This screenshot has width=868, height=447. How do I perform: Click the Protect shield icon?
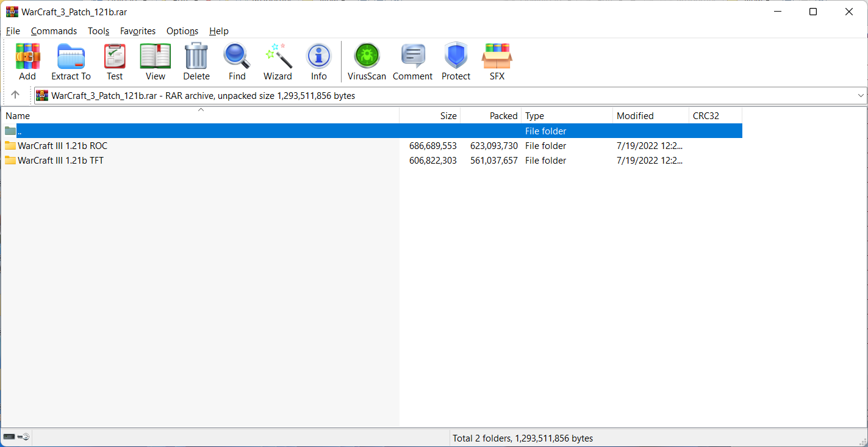pyautogui.click(x=456, y=57)
